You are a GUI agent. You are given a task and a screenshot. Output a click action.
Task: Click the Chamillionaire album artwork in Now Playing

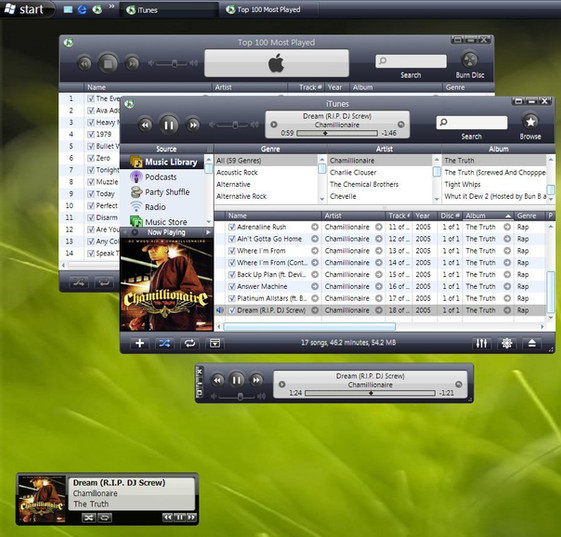point(166,284)
